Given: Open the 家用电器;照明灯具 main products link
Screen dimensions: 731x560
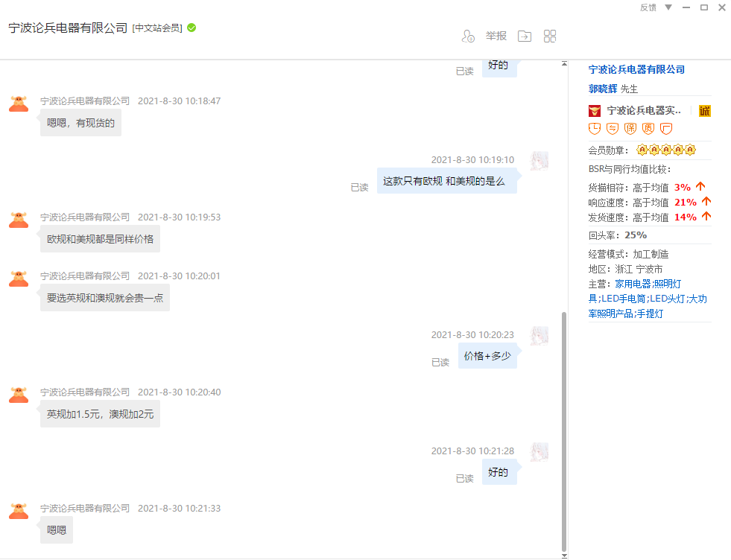Looking at the screenshot, I should pos(648,299).
